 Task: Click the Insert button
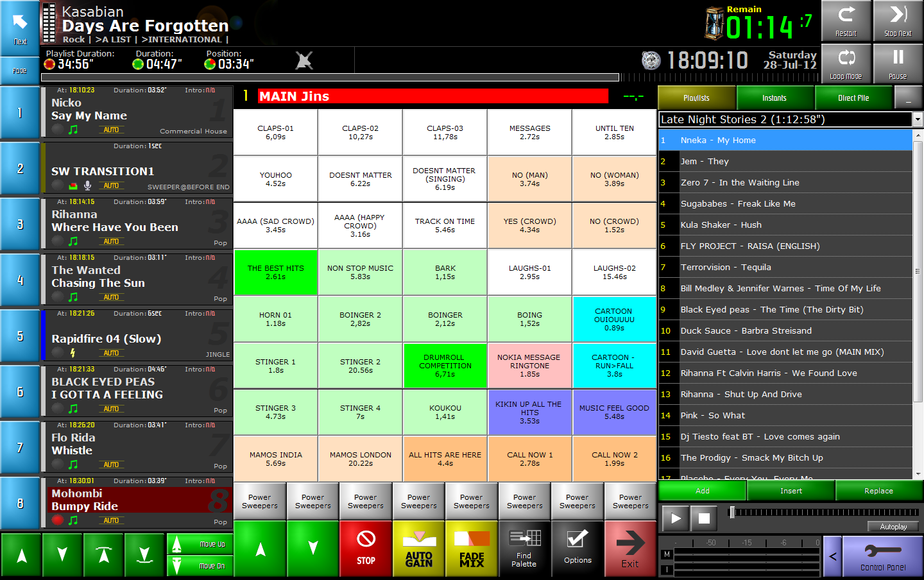tap(791, 491)
